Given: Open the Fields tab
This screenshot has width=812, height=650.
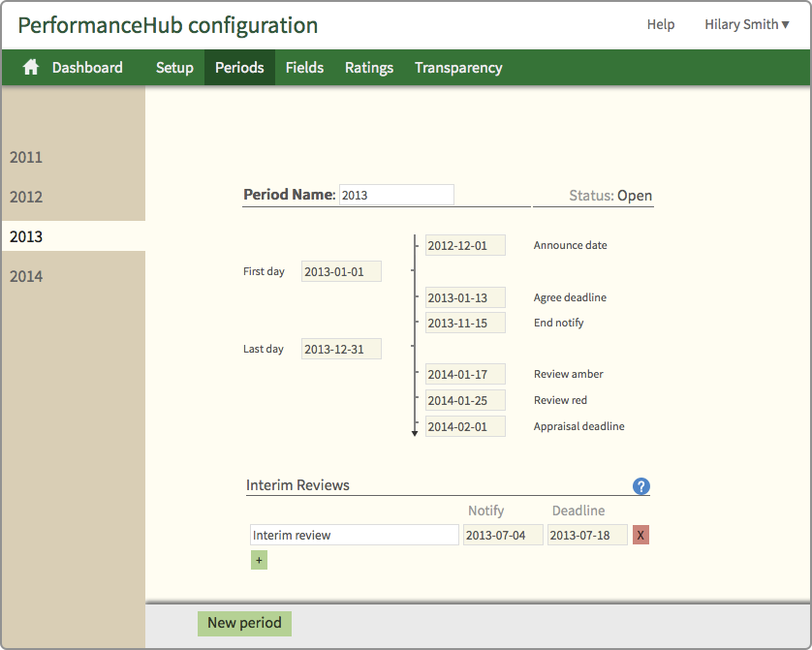Looking at the screenshot, I should click(304, 67).
